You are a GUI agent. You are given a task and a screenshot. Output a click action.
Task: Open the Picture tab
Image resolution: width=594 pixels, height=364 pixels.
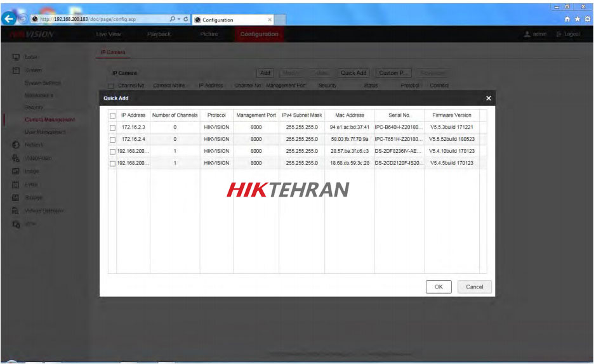pos(209,34)
